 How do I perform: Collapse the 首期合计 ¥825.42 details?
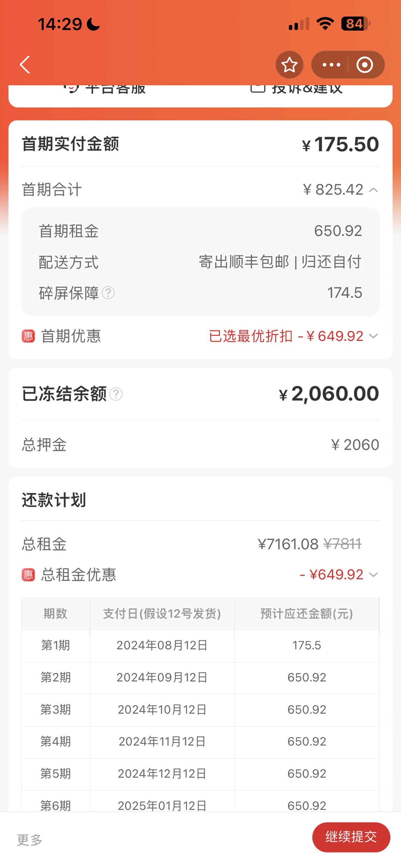pos(373,190)
